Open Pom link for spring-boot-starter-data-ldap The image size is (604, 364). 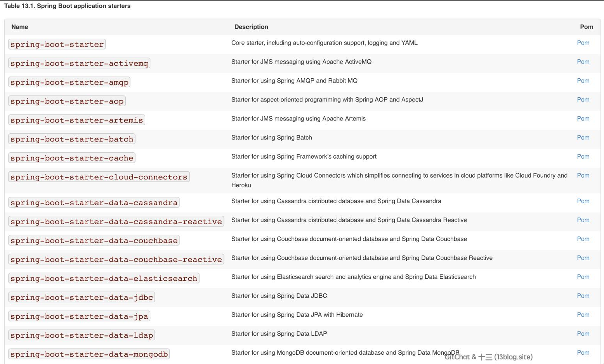[583, 334]
